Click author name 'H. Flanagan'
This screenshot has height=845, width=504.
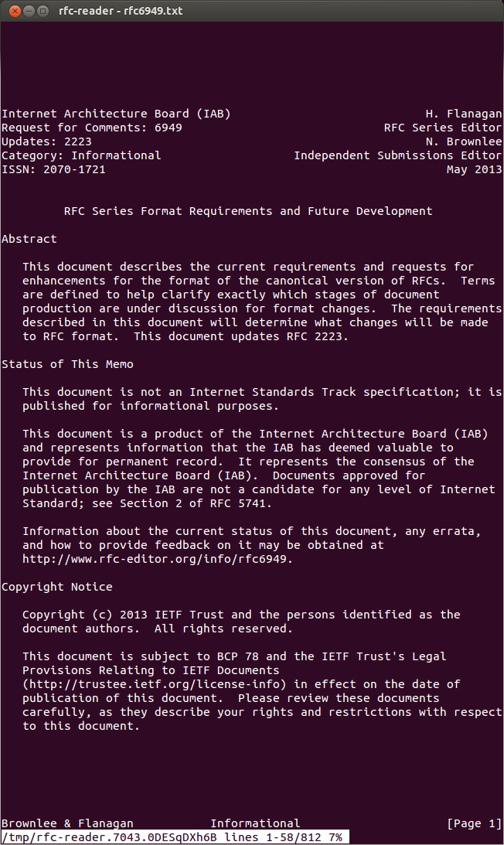click(464, 114)
